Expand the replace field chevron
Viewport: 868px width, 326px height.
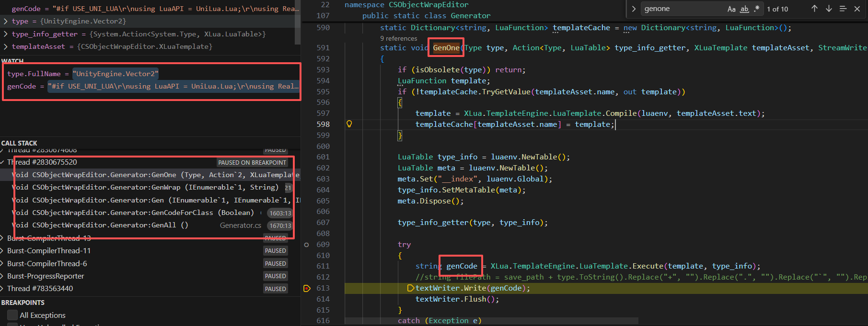(x=633, y=9)
